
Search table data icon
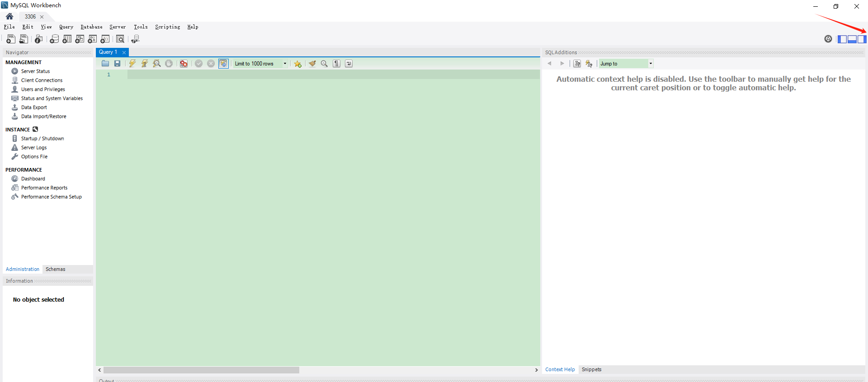click(x=120, y=39)
